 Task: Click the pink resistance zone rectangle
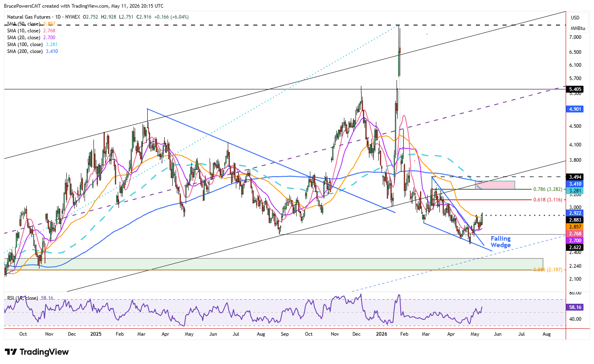click(x=495, y=185)
